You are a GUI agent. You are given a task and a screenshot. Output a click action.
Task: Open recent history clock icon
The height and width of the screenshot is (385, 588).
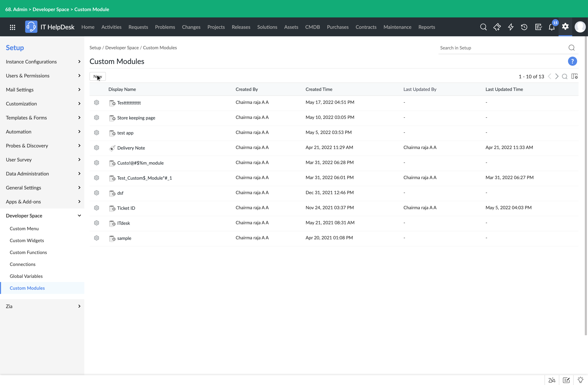(x=524, y=27)
